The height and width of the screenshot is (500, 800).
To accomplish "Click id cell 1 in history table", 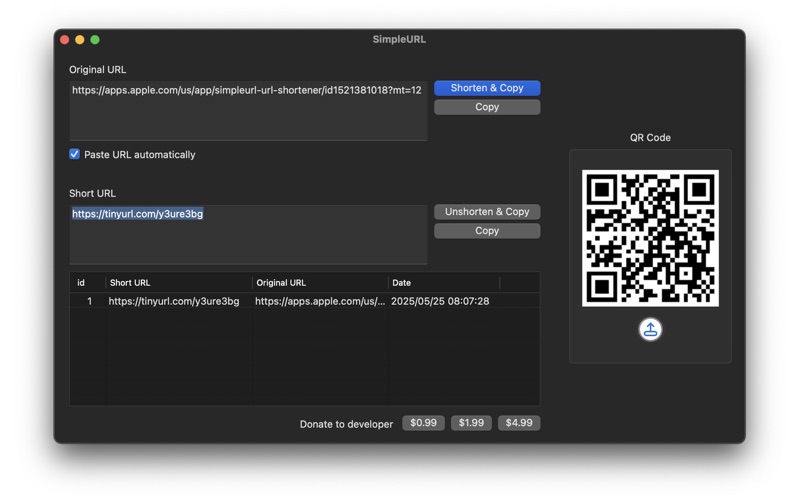I will (89, 301).
